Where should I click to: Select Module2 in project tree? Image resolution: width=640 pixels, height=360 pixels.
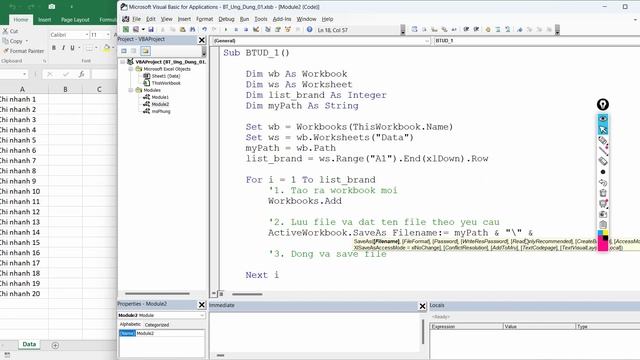click(160, 104)
